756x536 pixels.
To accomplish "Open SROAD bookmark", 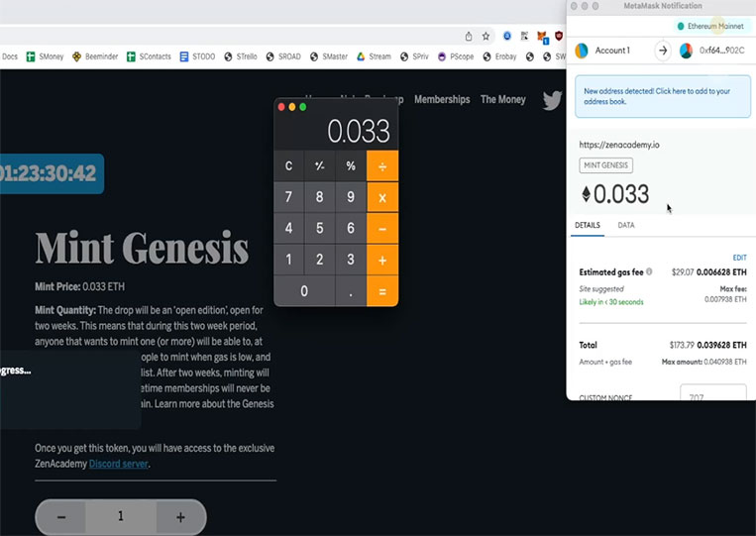I will coord(283,56).
